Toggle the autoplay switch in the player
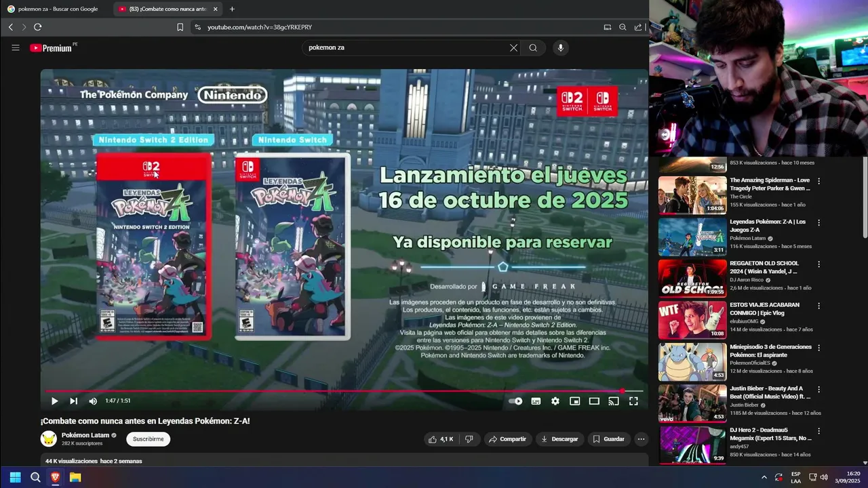 (x=515, y=401)
